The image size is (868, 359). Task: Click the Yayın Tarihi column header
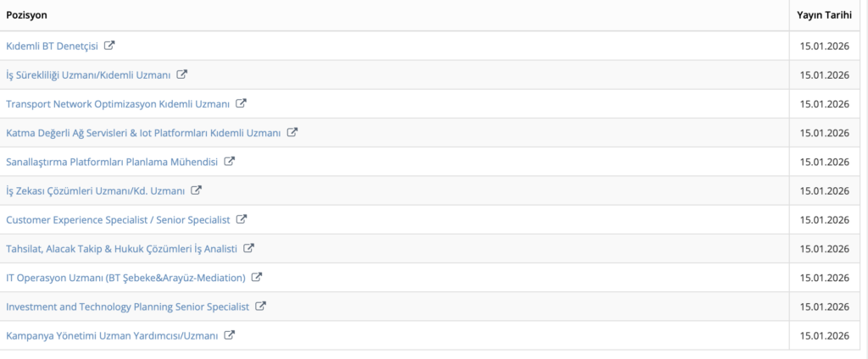pos(824,16)
